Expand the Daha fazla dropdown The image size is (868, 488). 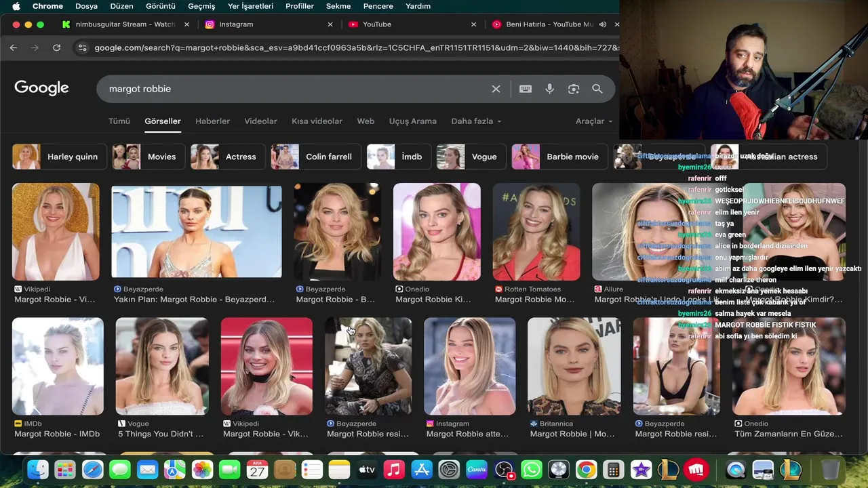click(476, 121)
